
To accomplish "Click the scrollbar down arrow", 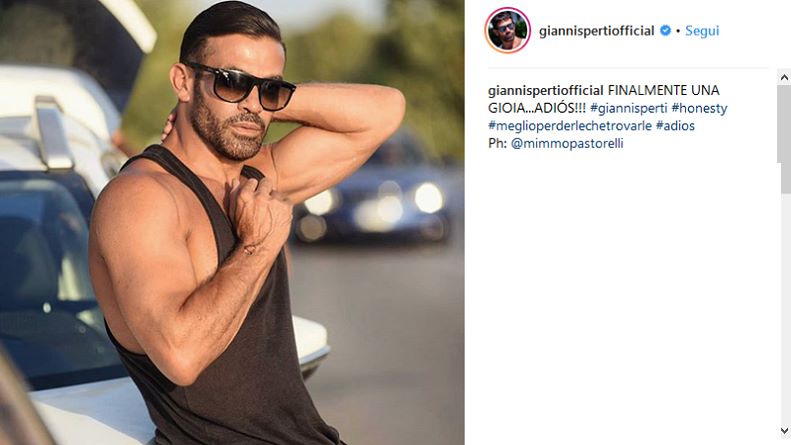I will click(x=784, y=430).
